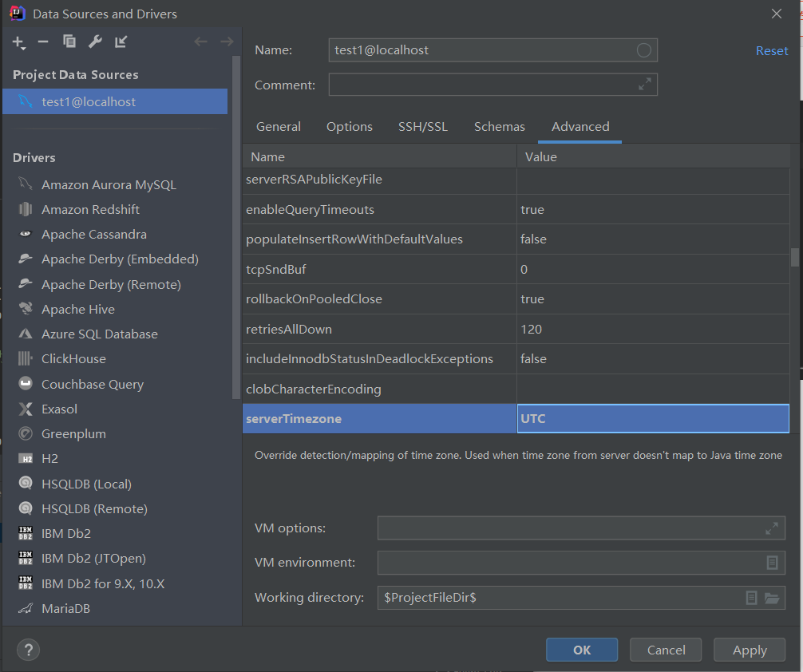This screenshot has width=803, height=672.
Task: Expand the VM options field
Action: (x=772, y=528)
